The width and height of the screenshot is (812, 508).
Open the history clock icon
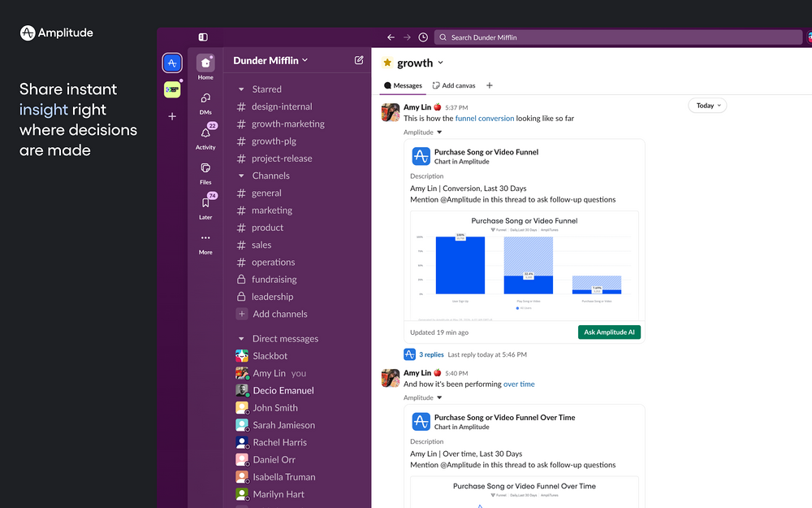pyautogui.click(x=423, y=37)
